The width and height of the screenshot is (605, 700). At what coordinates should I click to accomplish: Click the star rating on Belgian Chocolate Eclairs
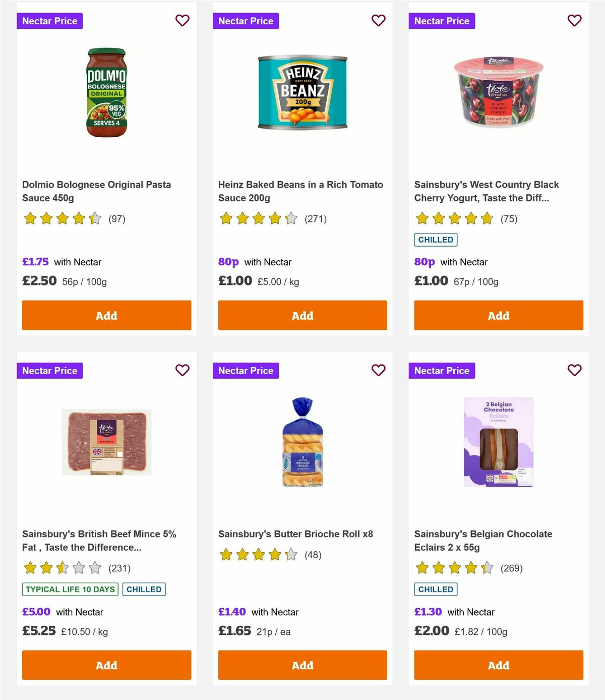click(453, 568)
